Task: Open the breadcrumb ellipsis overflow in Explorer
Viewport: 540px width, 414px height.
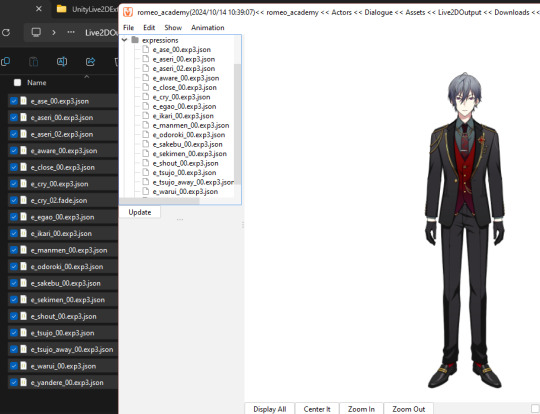Action: [71, 32]
